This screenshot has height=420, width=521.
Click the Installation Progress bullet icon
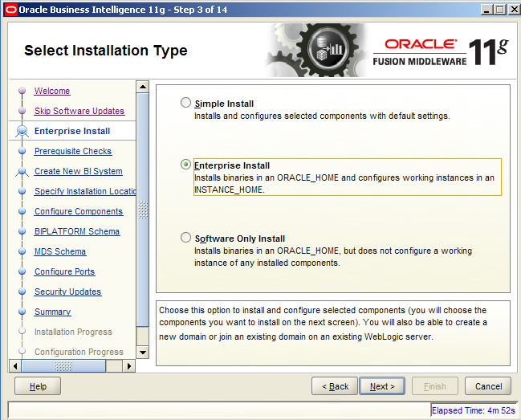click(22, 331)
